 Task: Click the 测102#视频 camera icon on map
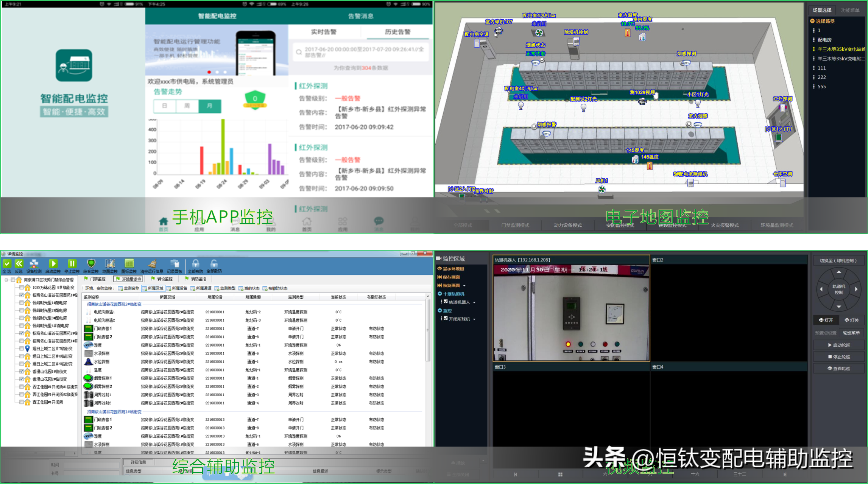pyautogui.click(x=642, y=101)
